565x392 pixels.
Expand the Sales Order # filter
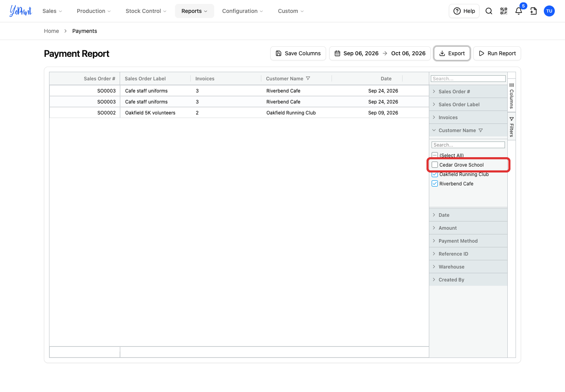click(468, 92)
